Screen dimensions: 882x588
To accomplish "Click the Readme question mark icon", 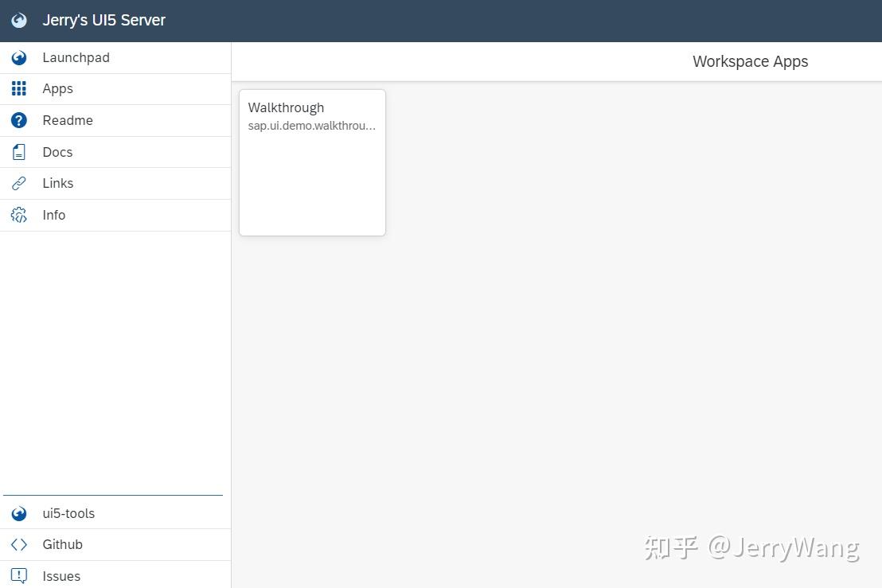I will pos(18,120).
